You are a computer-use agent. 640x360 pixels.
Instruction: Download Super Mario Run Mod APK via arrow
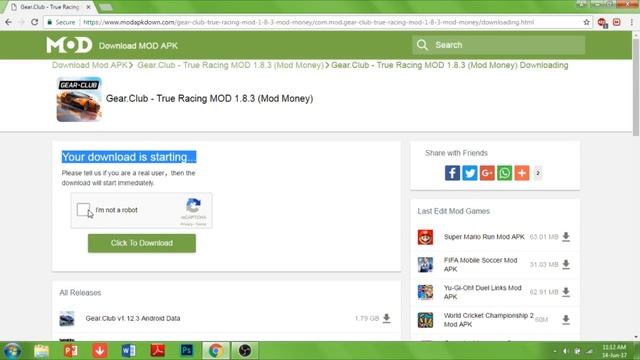point(566,237)
